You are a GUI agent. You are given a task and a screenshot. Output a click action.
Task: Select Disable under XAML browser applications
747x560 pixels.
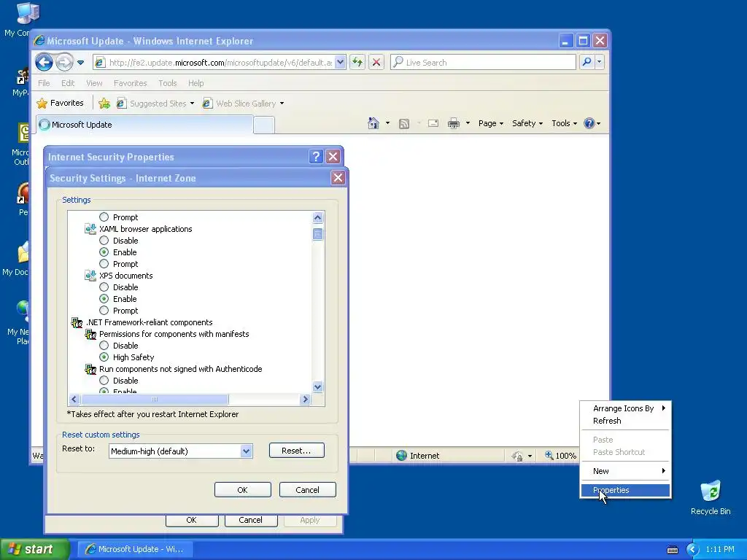[x=104, y=241]
